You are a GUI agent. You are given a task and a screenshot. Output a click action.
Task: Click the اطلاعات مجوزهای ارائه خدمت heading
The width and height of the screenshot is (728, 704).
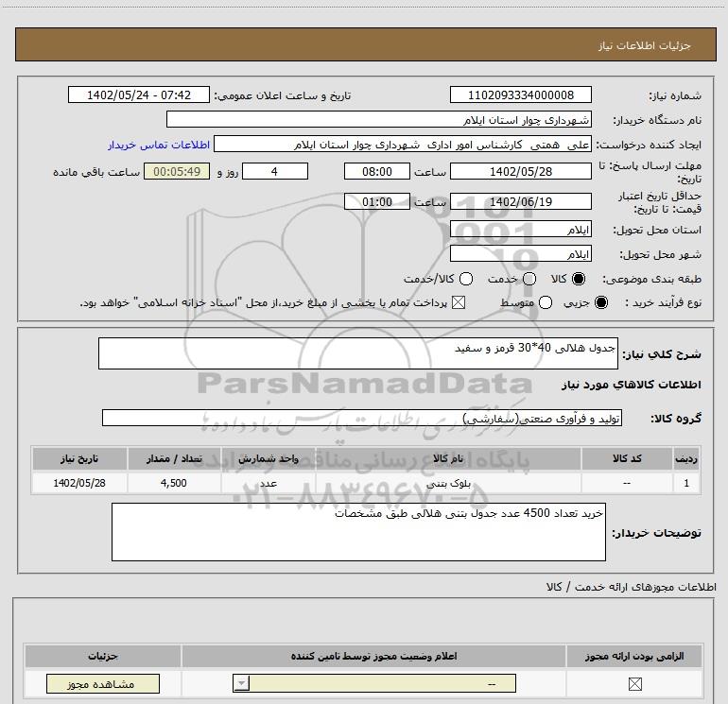coord(631,587)
